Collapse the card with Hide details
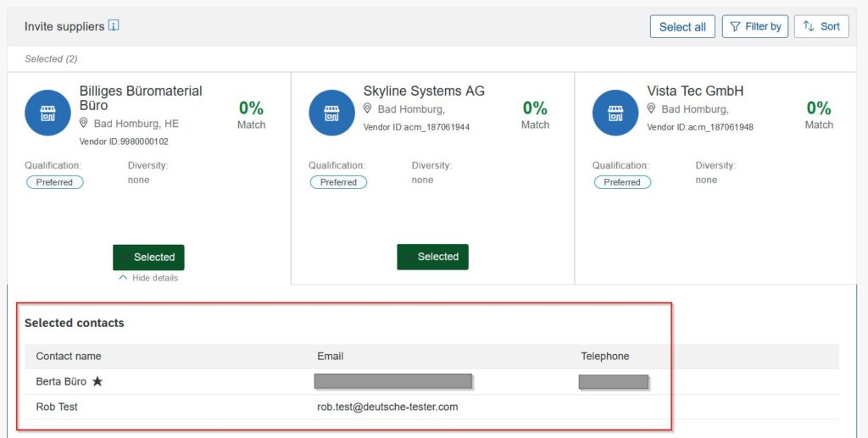Image resolution: width=868 pixels, height=438 pixels. (148, 278)
